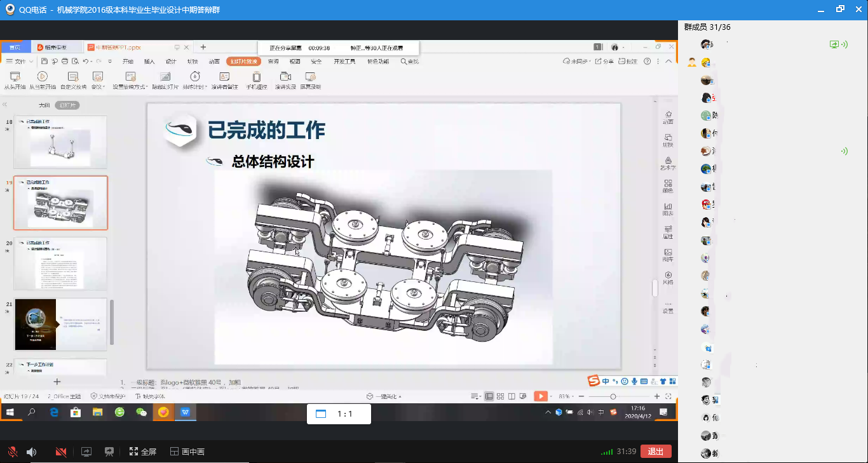Image resolution: width=868 pixels, height=463 pixels.
Task: Open 演讲者备注 speaker notes icon
Action: point(224,77)
